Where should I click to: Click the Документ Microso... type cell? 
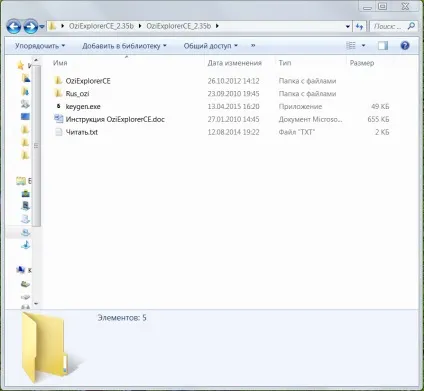pos(310,119)
